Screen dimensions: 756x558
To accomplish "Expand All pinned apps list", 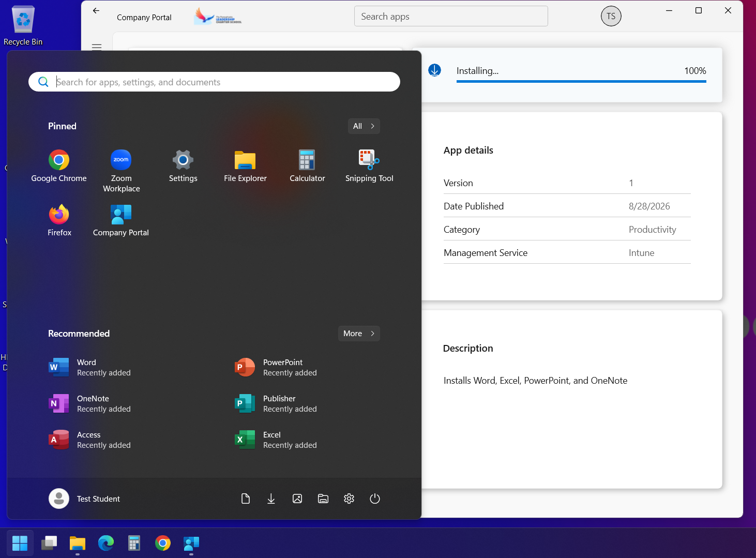I will pyautogui.click(x=364, y=126).
